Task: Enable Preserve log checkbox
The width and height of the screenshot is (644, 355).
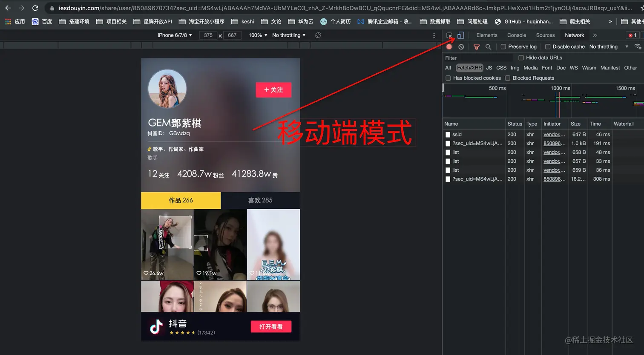Action: pos(503,46)
